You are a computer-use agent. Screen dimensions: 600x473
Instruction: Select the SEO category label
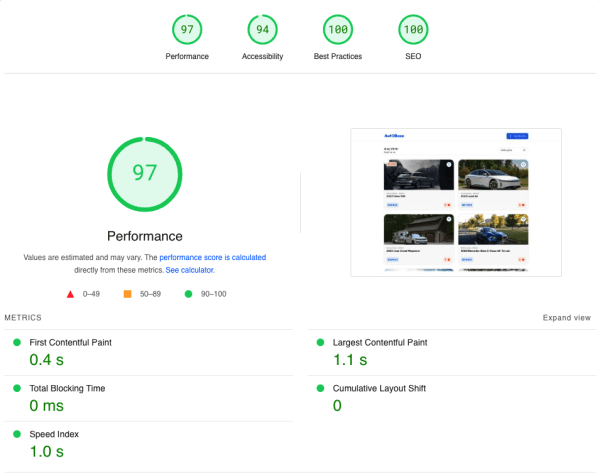(413, 56)
